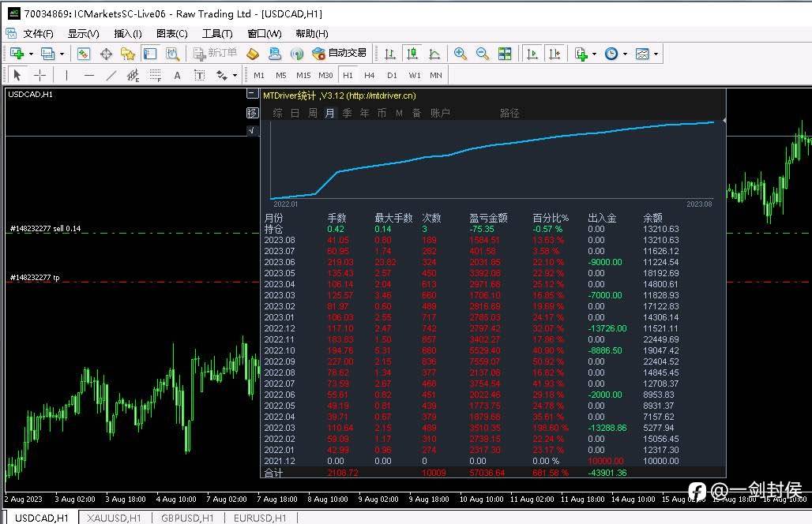Open the Market Watch window icon
The height and width of the screenshot is (524, 812).
coord(83,54)
